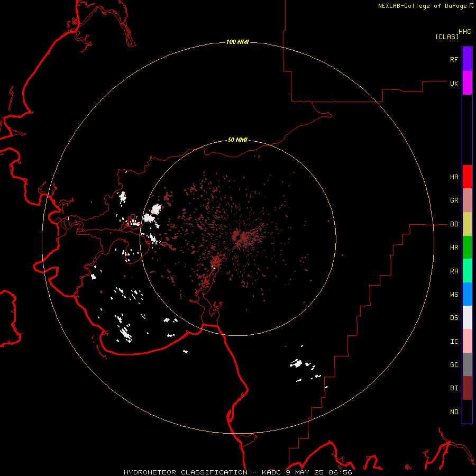Click the 50 NMI range ring label
The height and width of the screenshot is (476, 476).
click(x=237, y=140)
